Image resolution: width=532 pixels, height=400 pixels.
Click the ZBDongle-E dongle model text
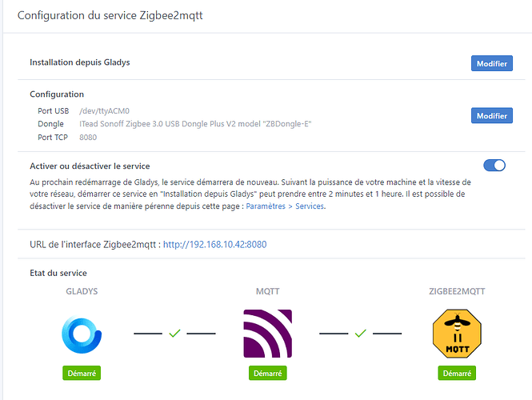194,124
